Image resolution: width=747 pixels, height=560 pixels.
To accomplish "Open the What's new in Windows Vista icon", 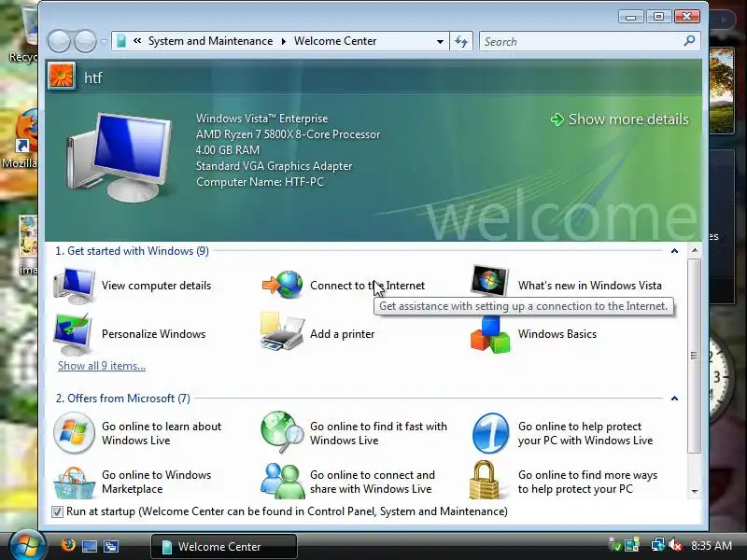I will pyautogui.click(x=489, y=282).
